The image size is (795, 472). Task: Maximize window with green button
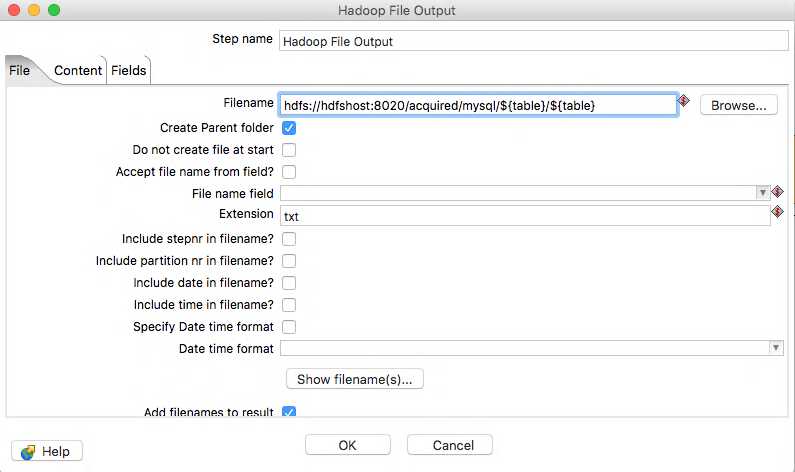point(54,10)
